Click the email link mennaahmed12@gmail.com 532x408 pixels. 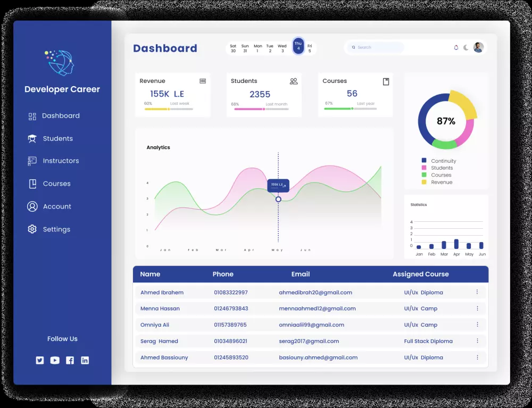317,309
